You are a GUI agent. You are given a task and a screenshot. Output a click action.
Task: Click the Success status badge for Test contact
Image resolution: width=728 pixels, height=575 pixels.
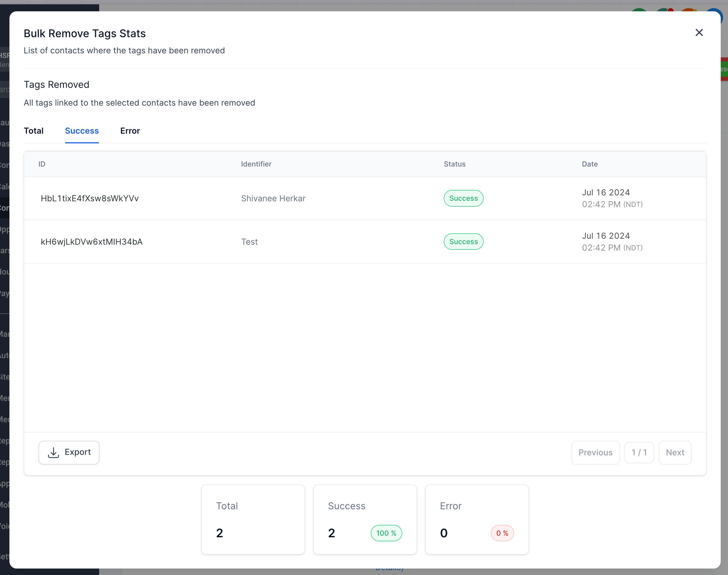tap(463, 242)
